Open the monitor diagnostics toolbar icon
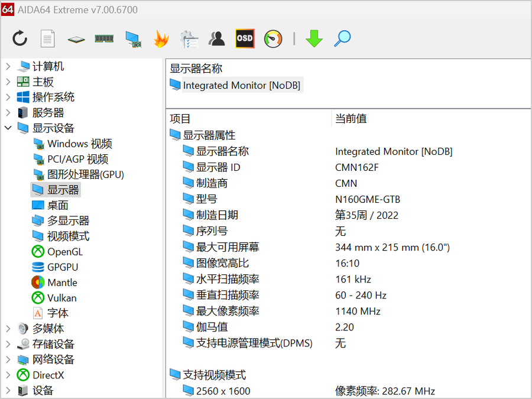Screen dimensions: 532x399 tap(134, 39)
